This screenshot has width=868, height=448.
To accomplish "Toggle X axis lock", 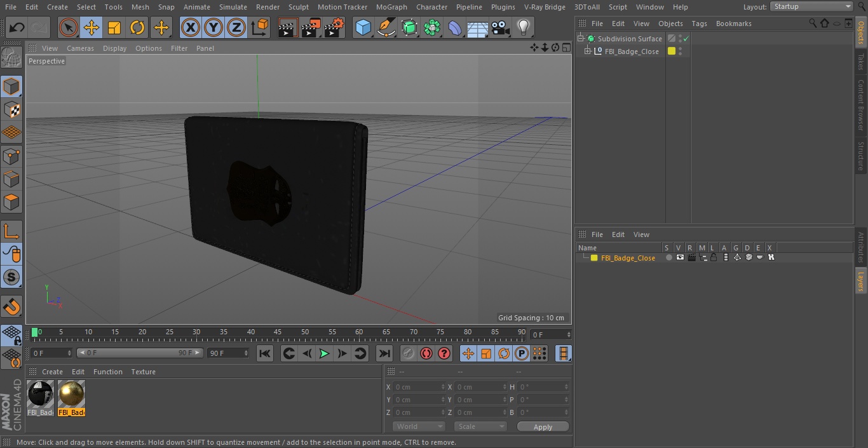I will (x=191, y=27).
